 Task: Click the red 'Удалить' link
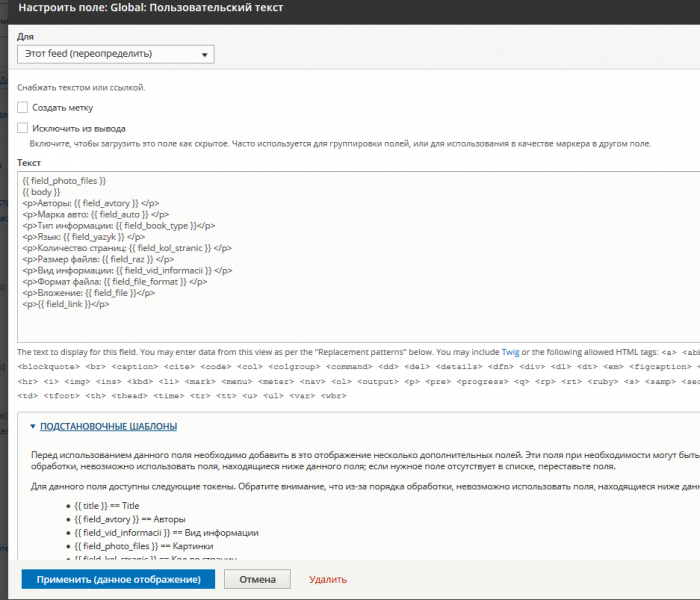click(x=328, y=579)
